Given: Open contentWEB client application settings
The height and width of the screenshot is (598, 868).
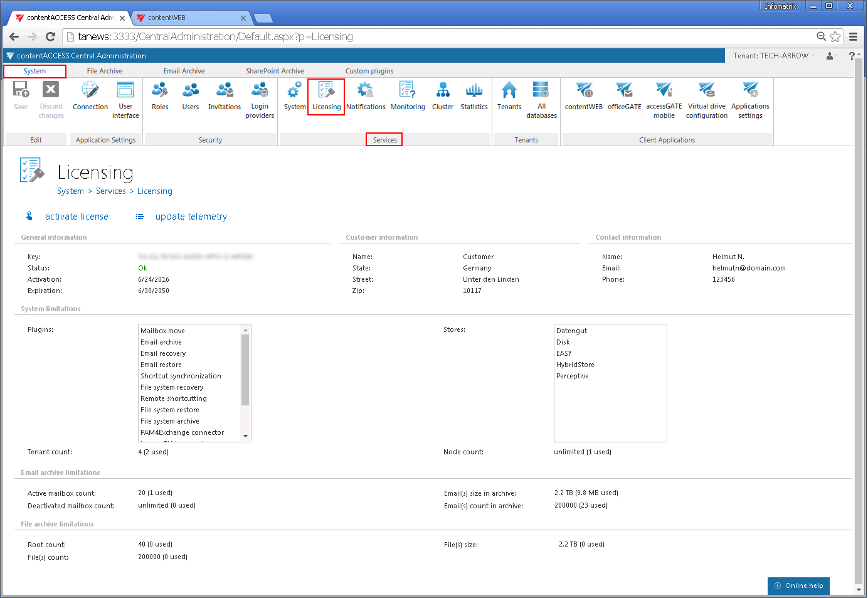Looking at the screenshot, I should (584, 95).
